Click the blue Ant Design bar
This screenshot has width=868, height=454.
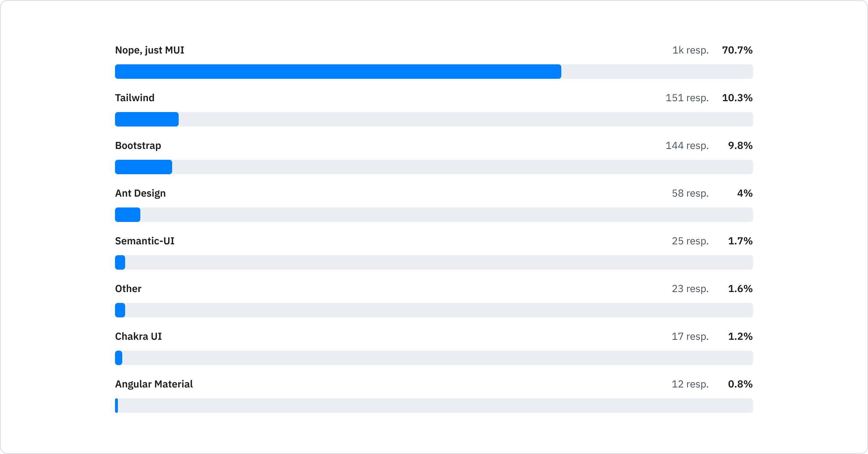(127, 215)
